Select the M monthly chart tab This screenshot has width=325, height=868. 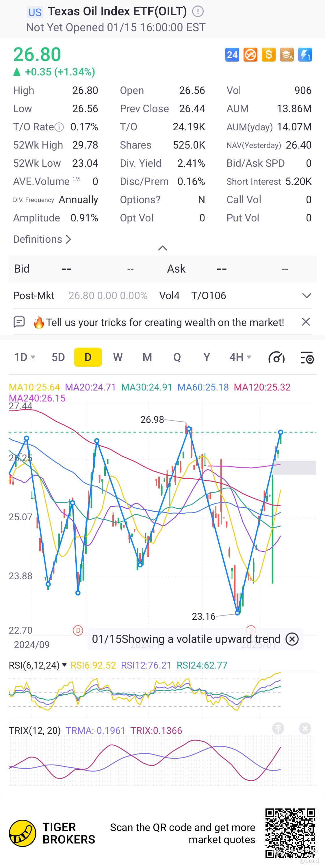coord(147,357)
